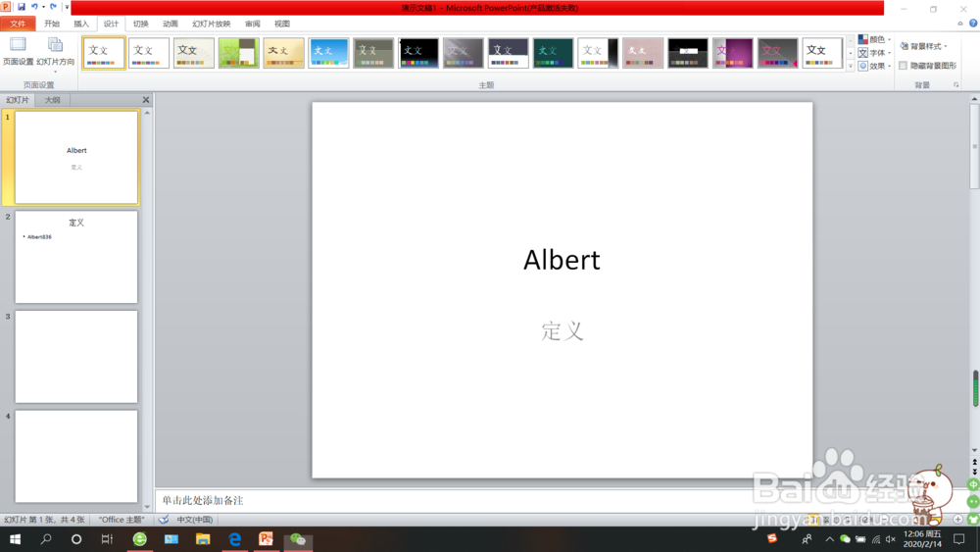Click 中文(中国) language in status bar

194,520
